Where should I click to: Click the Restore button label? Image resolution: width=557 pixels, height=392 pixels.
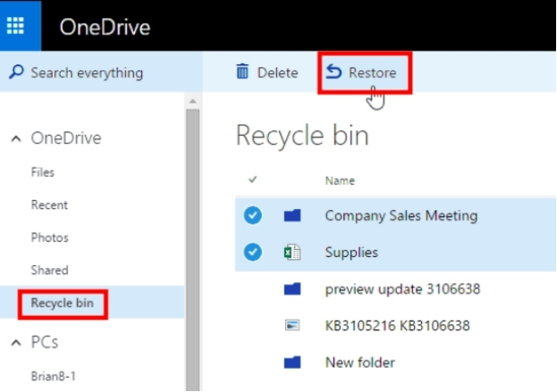tap(372, 72)
